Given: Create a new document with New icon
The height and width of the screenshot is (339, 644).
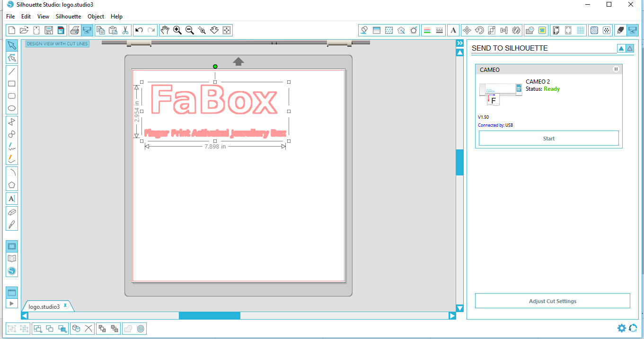Looking at the screenshot, I should click(x=12, y=30).
